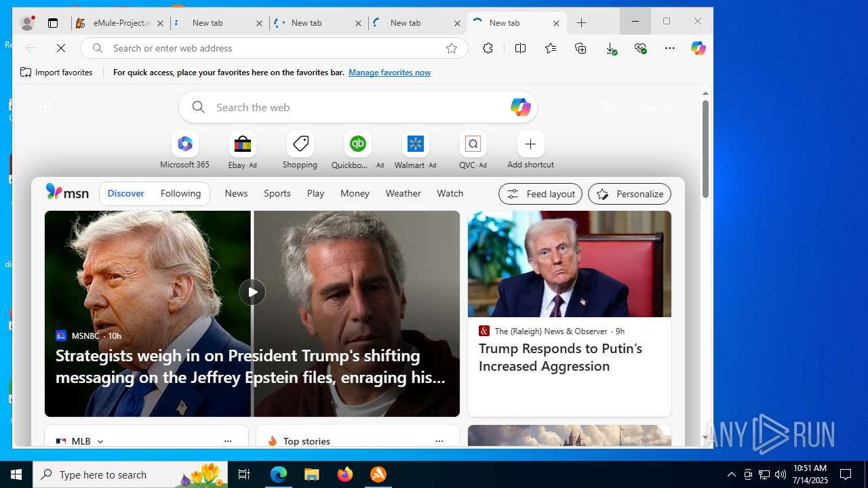This screenshot has width=868, height=488.
Task: Open MLB card more options ellipsis
Action: point(228,441)
